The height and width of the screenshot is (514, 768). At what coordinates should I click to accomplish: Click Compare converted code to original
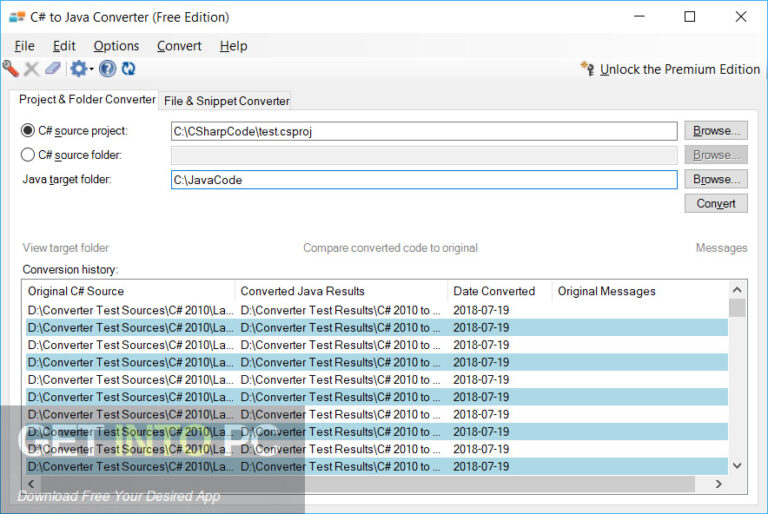tap(390, 248)
